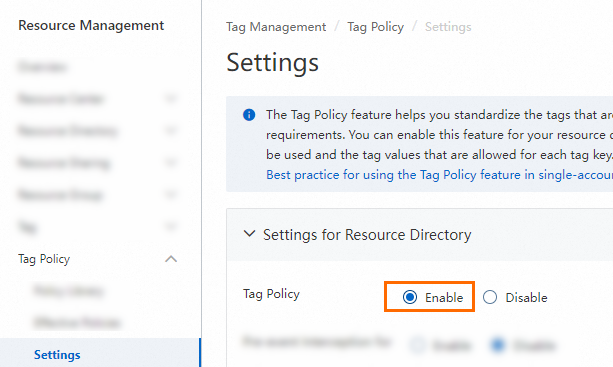Click the Resource Management sidebar title
This screenshot has height=367, width=613.
pyautogui.click(x=91, y=25)
